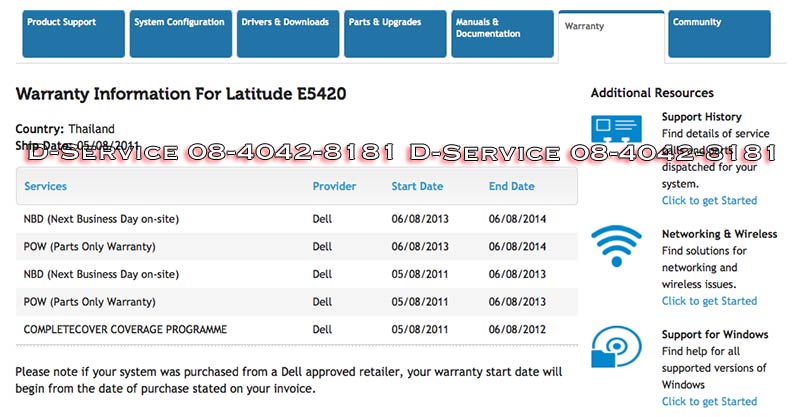Screen dimensions: 800x417
Task: Click the Networking & Wireless heading
Action: click(719, 234)
